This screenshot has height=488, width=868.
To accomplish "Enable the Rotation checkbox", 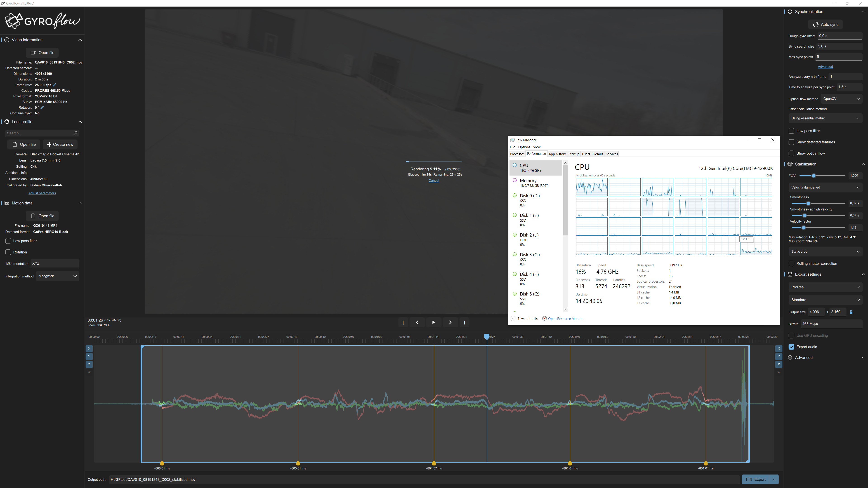I will point(8,252).
